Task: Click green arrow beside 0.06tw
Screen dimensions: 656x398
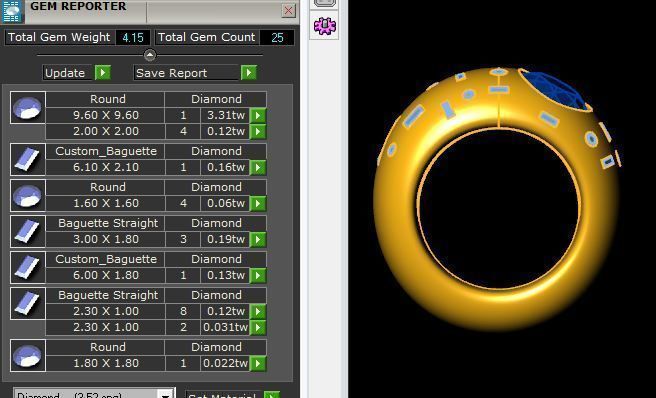Action: tap(258, 203)
